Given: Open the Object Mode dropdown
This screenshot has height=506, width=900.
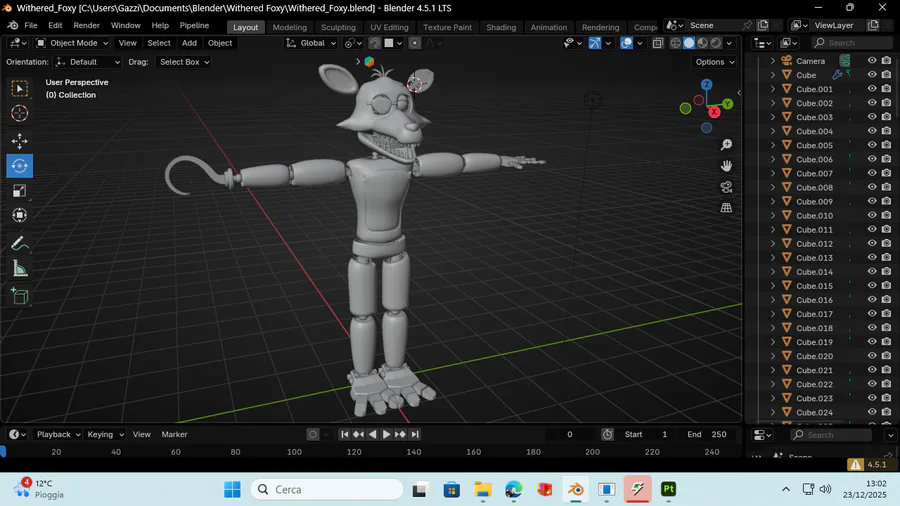Looking at the screenshot, I should pyautogui.click(x=72, y=43).
